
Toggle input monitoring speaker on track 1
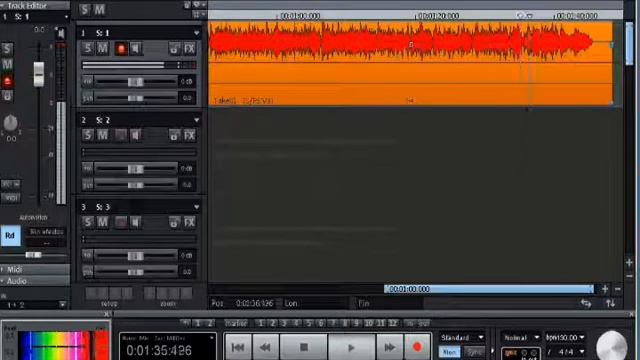136,49
